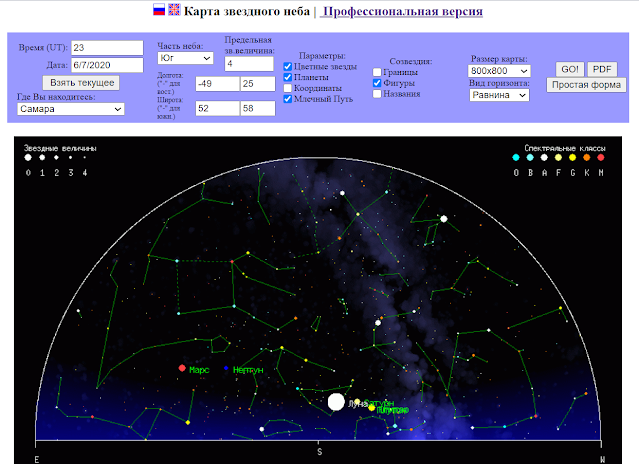Toggle the Планеты checkbox

[288, 77]
